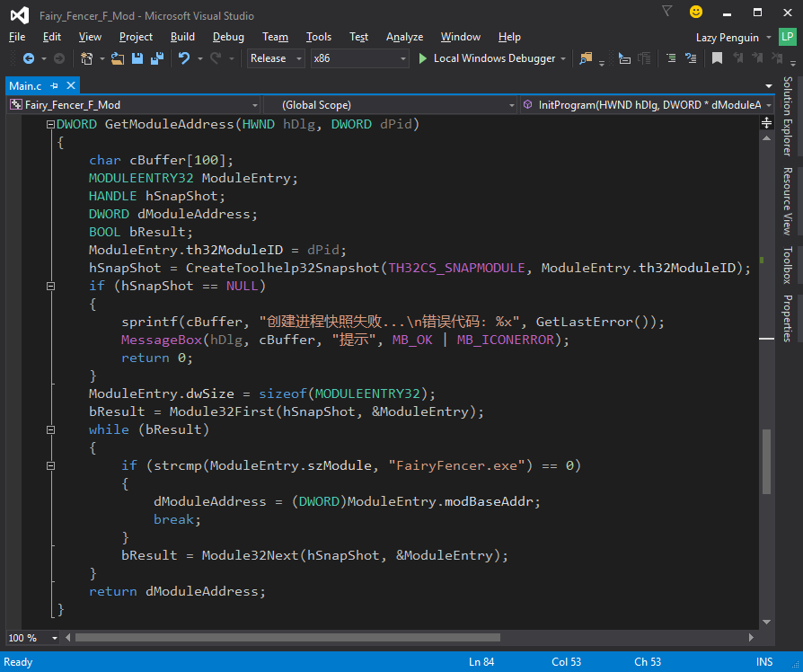Open the Debug menu
The image size is (803, 672).
[x=228, y=37]
